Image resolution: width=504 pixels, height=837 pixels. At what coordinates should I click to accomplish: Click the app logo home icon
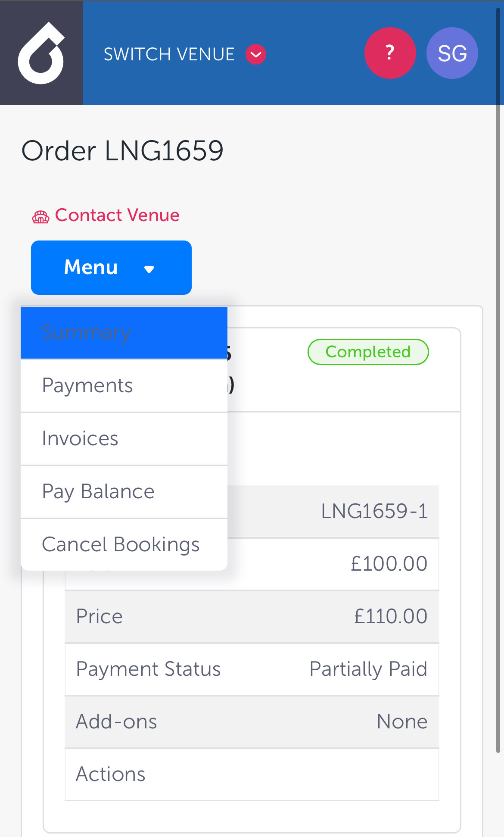[x=41, y=53]
